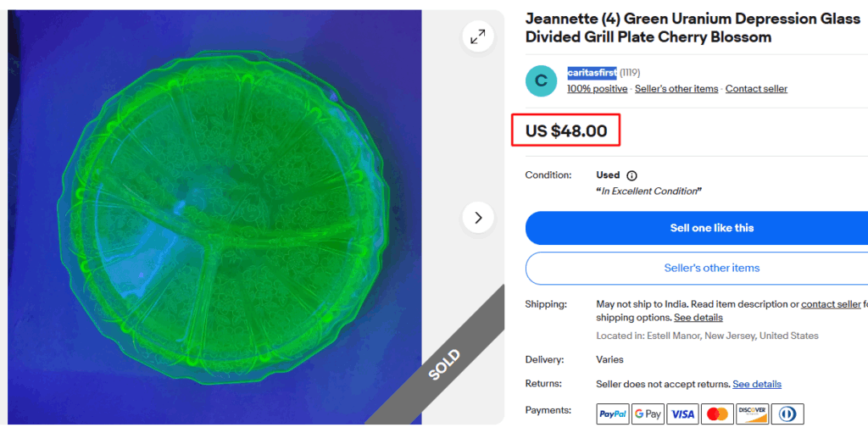
Task: Click the Diners Club payment icon
Action: tap(787, 414)
